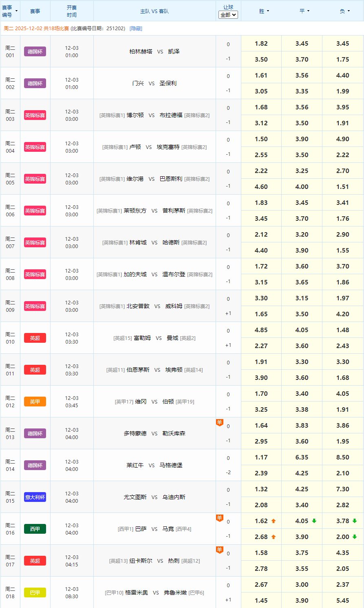This screenshot has width=364, height=608.
Task: Click the 让球 column header label
Action: click(x=228, y=7)
